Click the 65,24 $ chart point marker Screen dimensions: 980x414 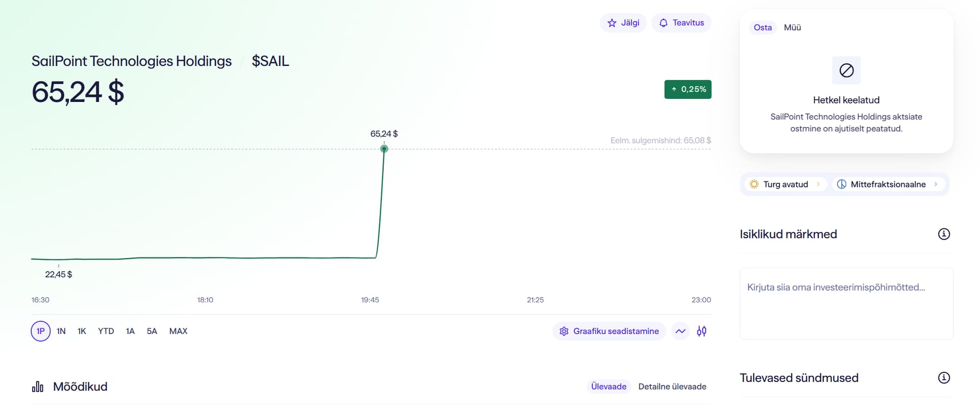[384, 149]
